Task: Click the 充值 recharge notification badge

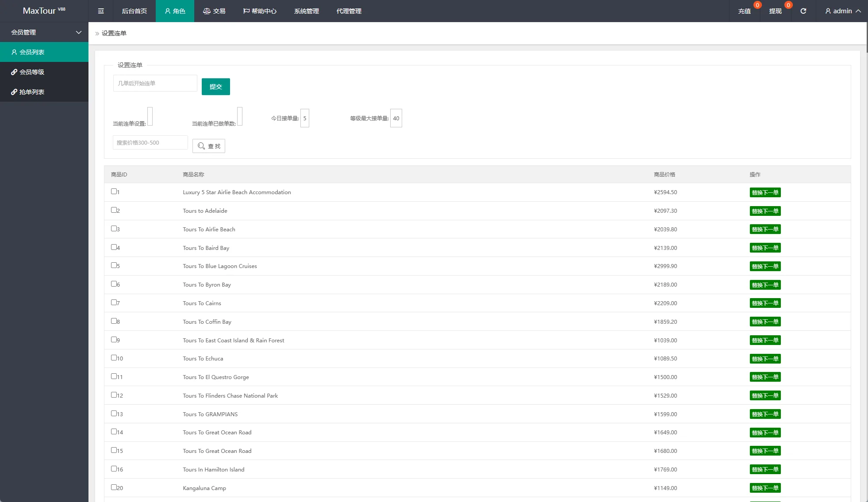Action: [x=757, y=5]
